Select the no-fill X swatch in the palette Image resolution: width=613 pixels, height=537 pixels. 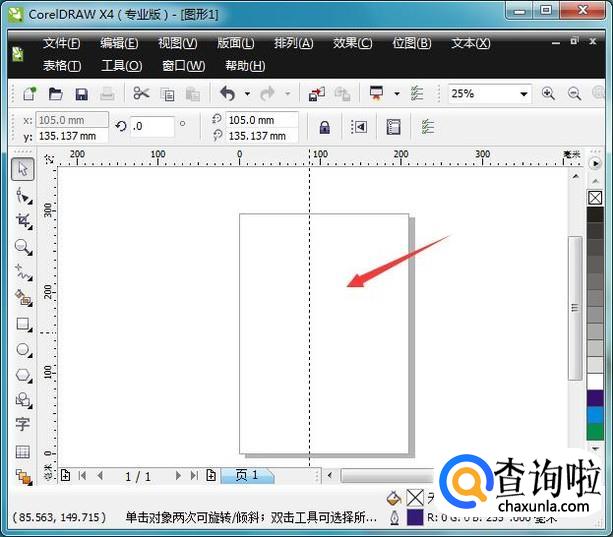click(595, 198)
